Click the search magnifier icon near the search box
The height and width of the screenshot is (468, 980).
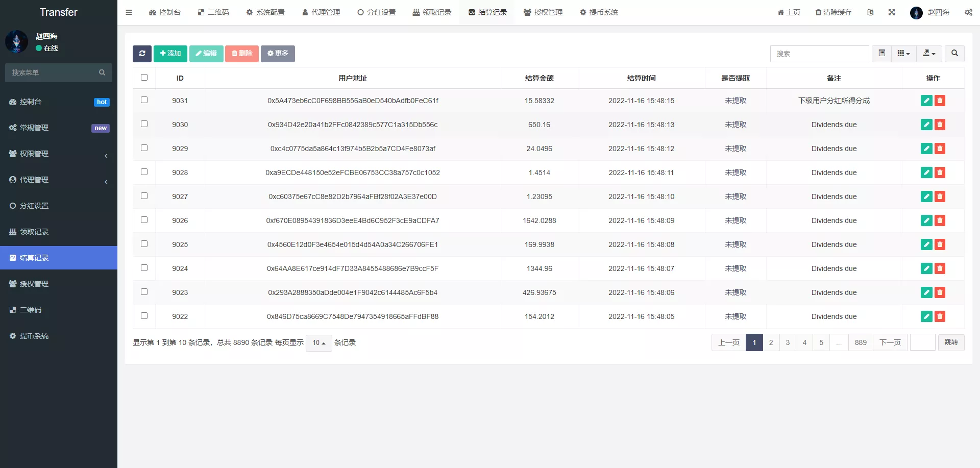click(x=954, y=54)
